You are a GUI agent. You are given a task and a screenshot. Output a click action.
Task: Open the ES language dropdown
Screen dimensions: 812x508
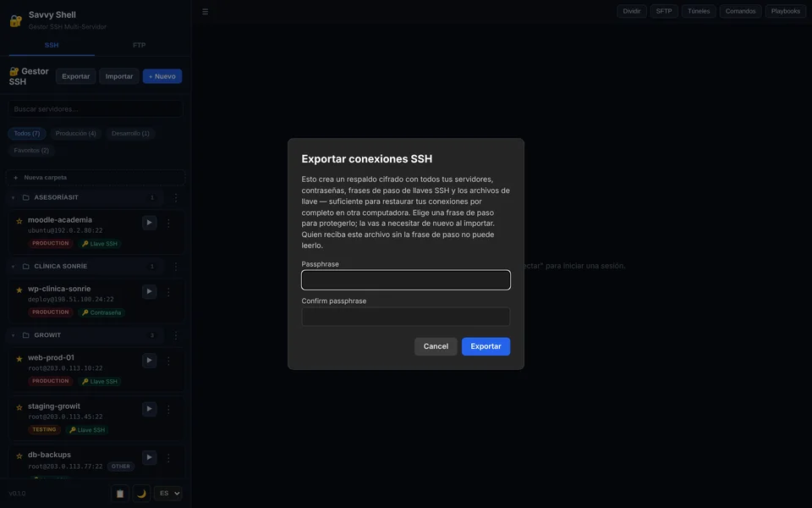[x=168, y=494]
